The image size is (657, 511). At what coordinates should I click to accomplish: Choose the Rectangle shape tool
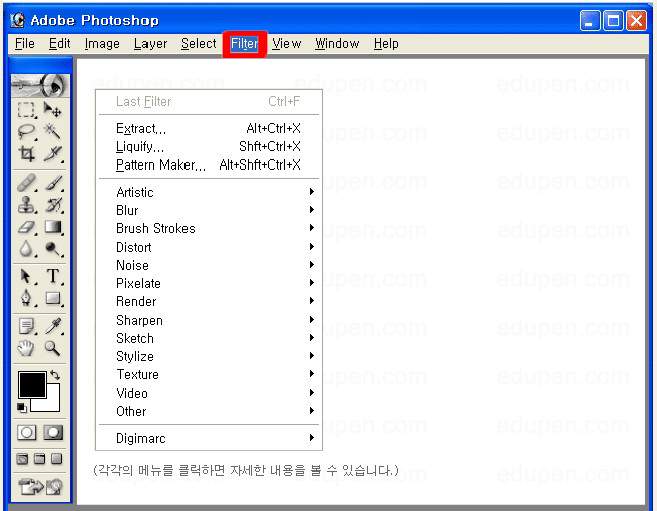[x=53, y=298]
